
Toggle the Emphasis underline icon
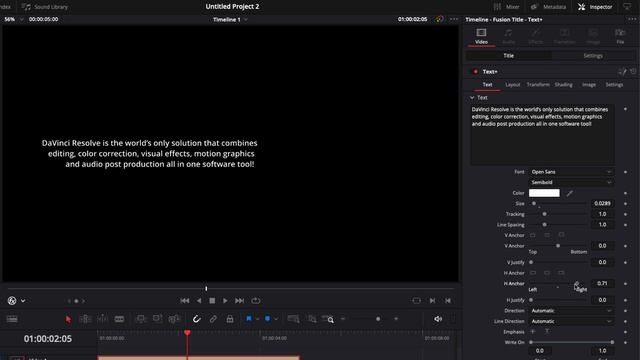tap(547, 331)
